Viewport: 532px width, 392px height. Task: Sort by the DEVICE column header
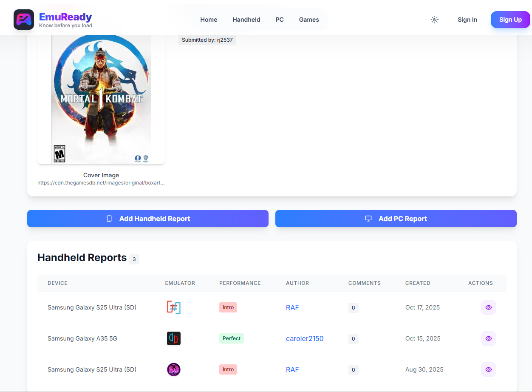coord(57,283)
